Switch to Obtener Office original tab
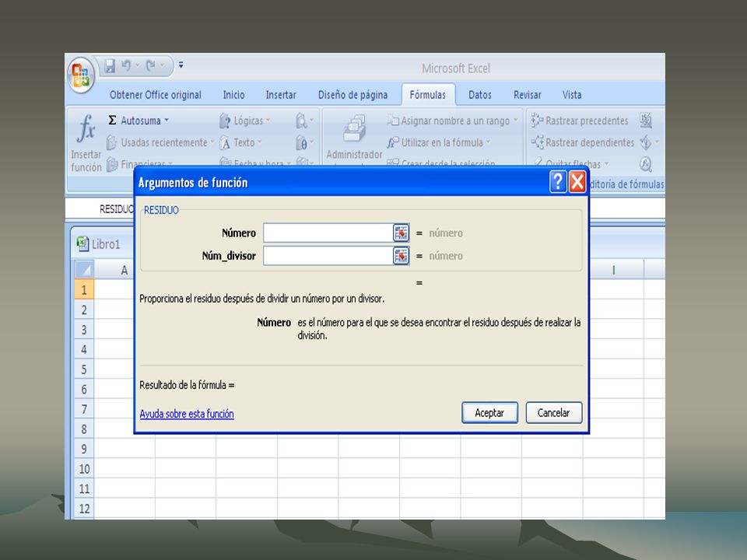 tap(156, 95)
